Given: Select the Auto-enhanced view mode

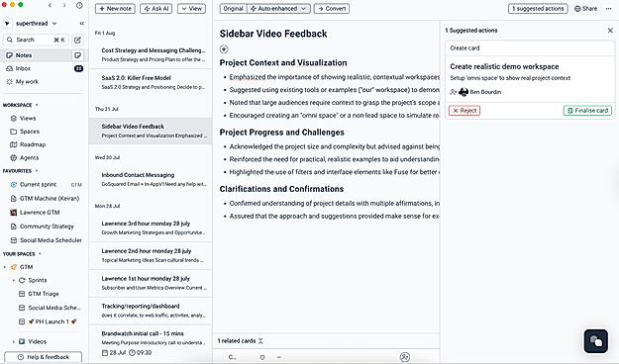Looking at the screenshot, I should tap(278, 9).
